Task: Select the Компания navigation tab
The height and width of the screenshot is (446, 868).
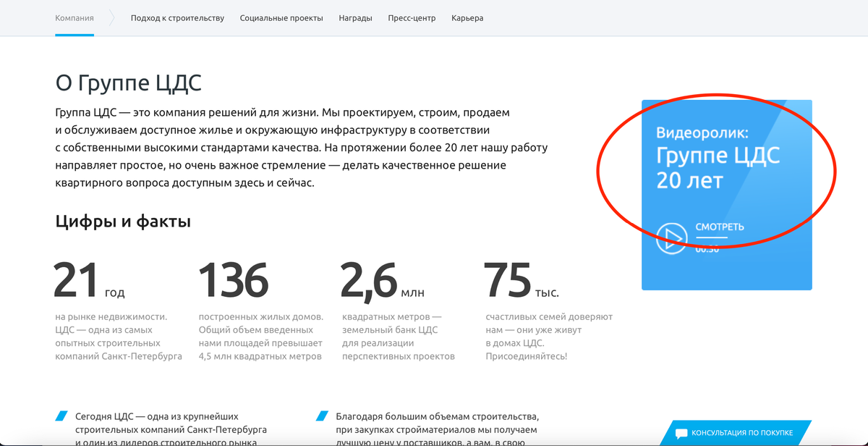Action: pyautogui.click(x=75, y=17)
